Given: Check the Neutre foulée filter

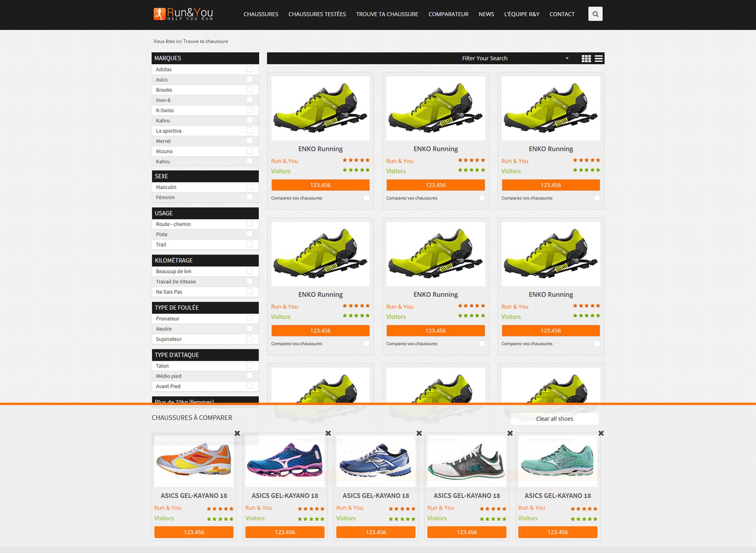Looking at the screenshot, I should click(249, 328).
